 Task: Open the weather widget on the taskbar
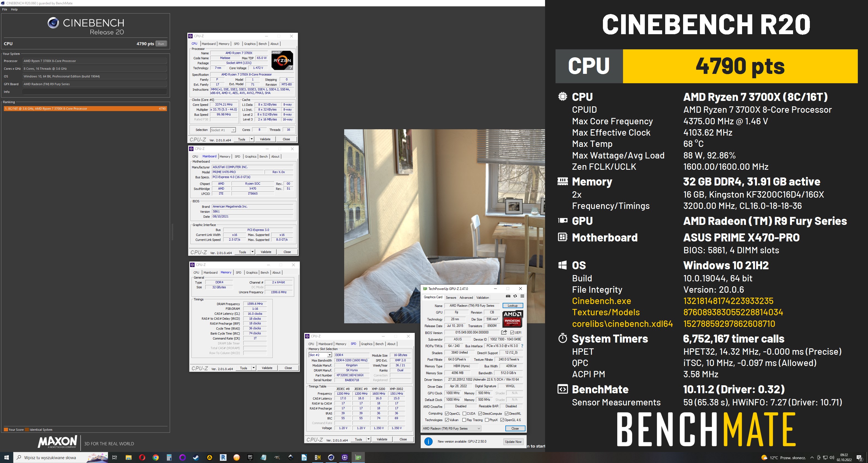(783, 457)
